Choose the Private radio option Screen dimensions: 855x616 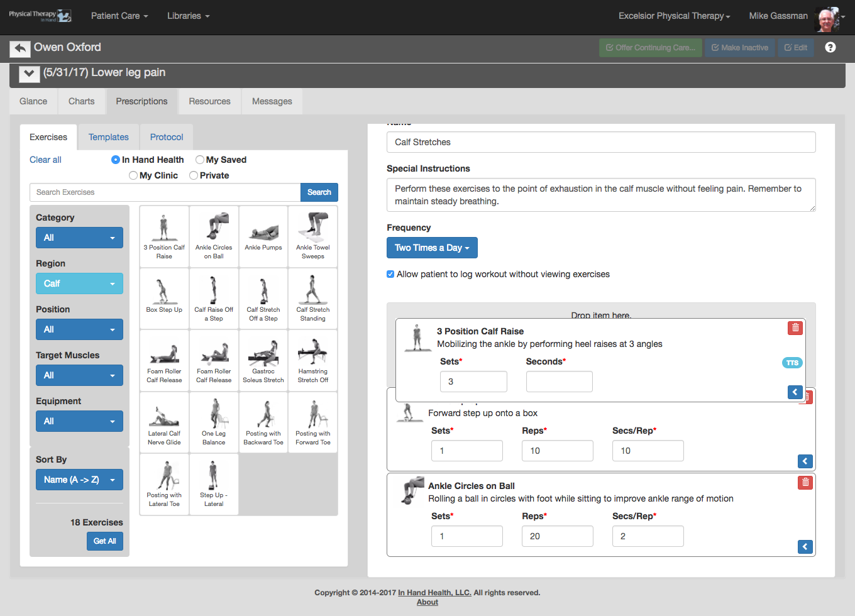click(194, 175)
